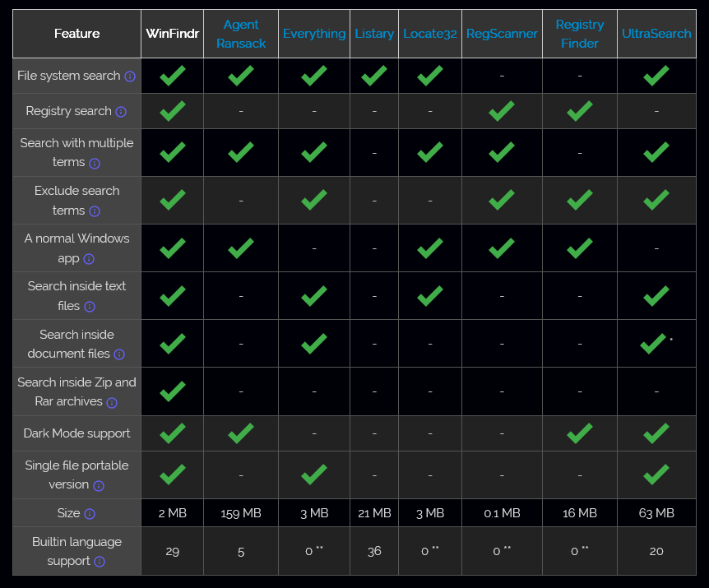The image size is (709, 588).
Task: Select the Registry search label
Action: 69,111
